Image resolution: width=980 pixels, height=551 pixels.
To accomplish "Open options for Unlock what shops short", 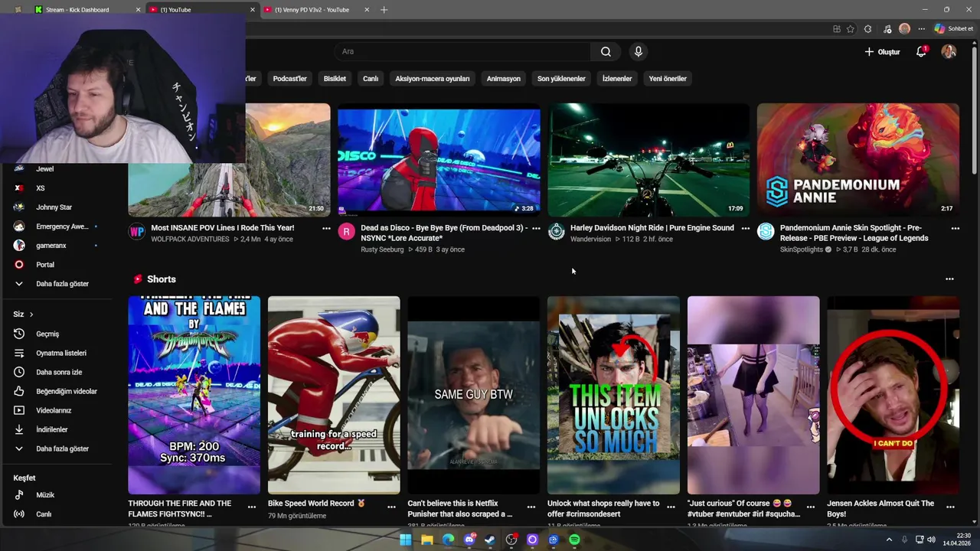I will click(671, 507).
